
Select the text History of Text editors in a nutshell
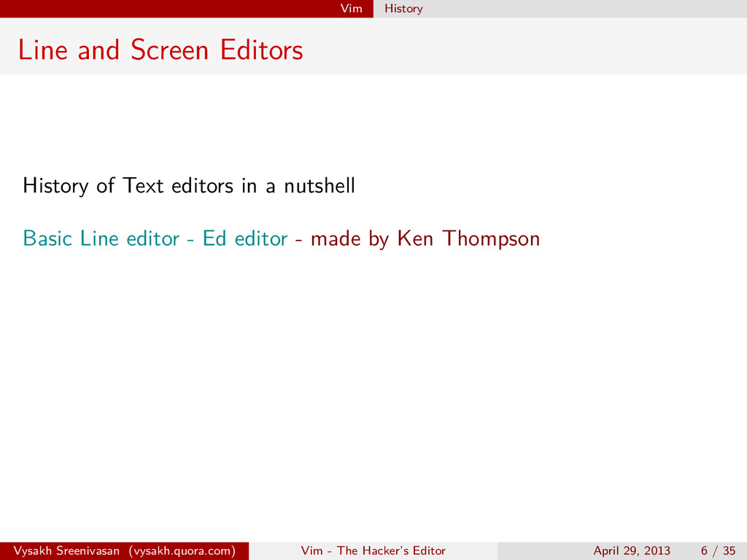point(189,186)
